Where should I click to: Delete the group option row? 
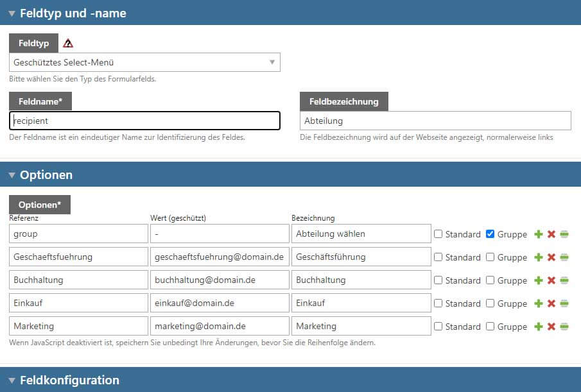coord(551,234)
